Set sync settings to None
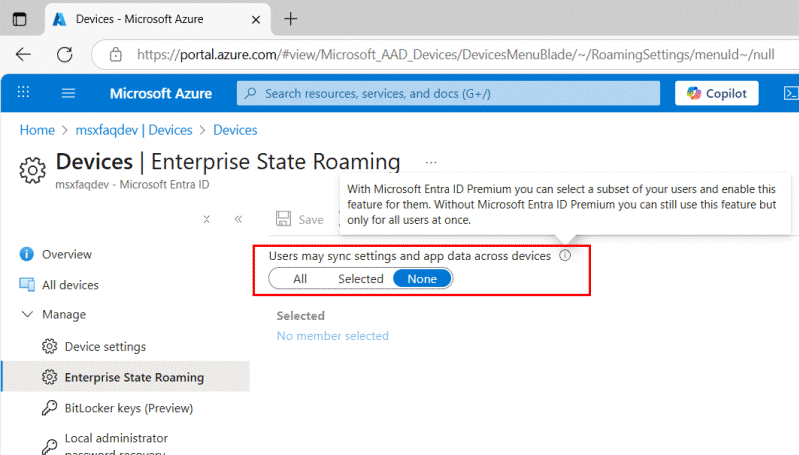This screenshot has width=799, height=455. tap(422, 279)
